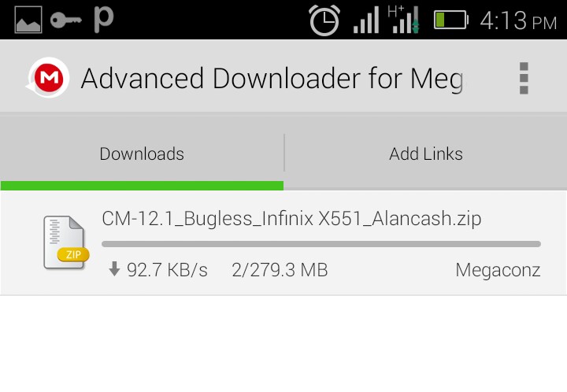Tap the alarm clock status icon

point(324,20)
